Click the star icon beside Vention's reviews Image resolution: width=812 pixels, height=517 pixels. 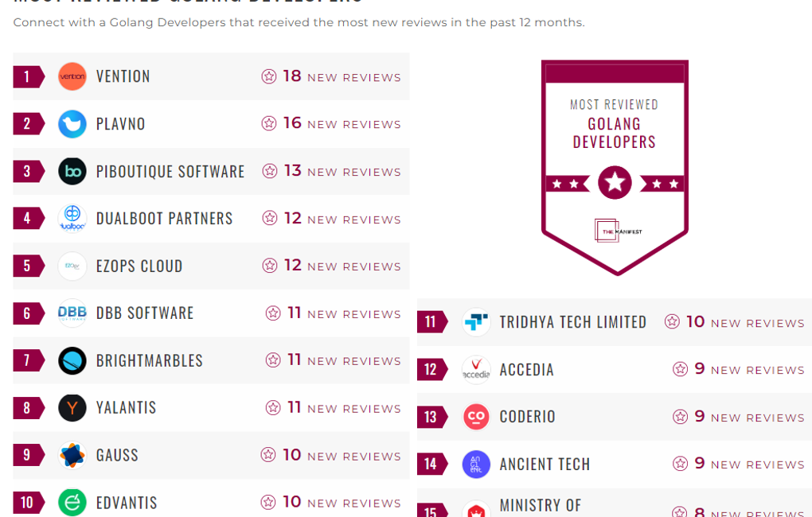point(269,76)
